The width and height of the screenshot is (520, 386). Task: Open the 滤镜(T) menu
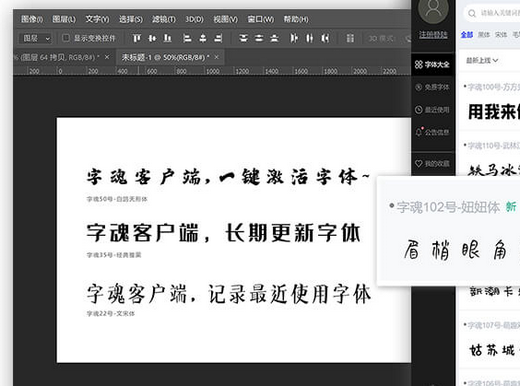point(164,19)
